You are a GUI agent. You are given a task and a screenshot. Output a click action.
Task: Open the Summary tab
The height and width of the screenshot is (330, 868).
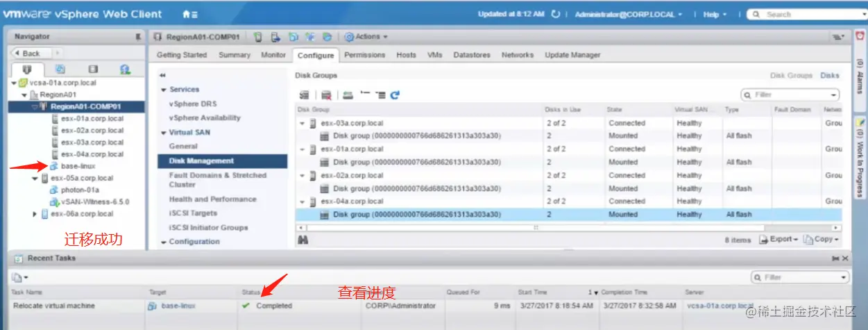coord(235,55)
